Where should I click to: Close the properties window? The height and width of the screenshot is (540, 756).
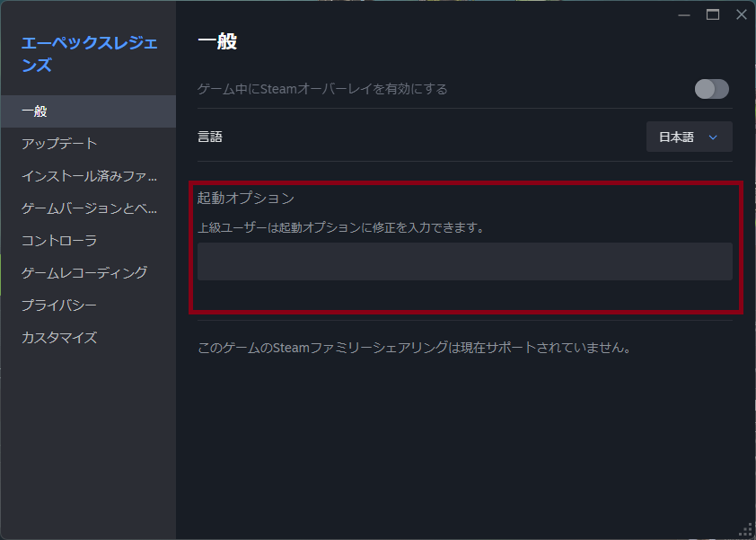pos(741,14)
